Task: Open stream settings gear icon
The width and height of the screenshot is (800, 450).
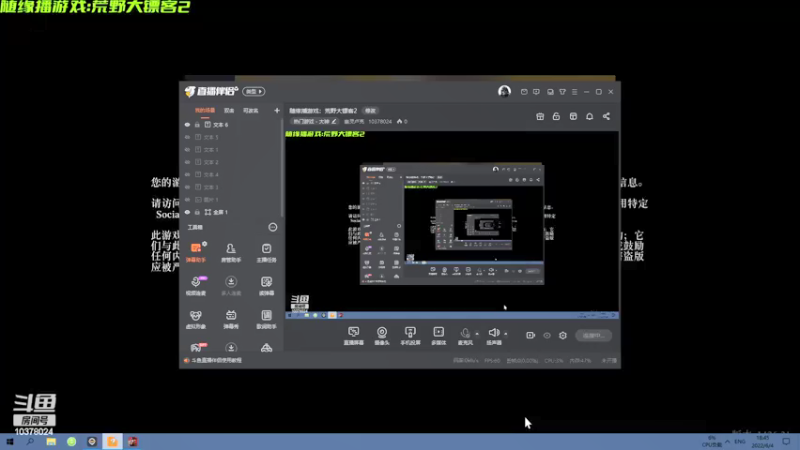Action: 563,335
